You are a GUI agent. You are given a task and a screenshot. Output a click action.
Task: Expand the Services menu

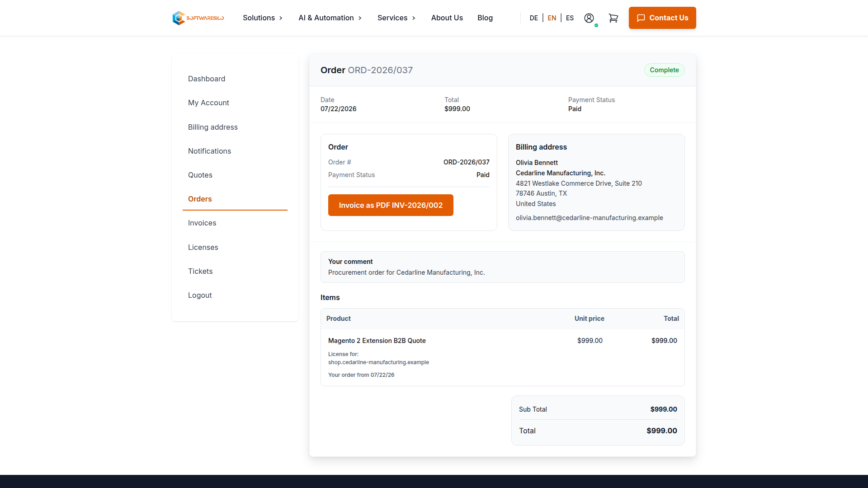396,18
